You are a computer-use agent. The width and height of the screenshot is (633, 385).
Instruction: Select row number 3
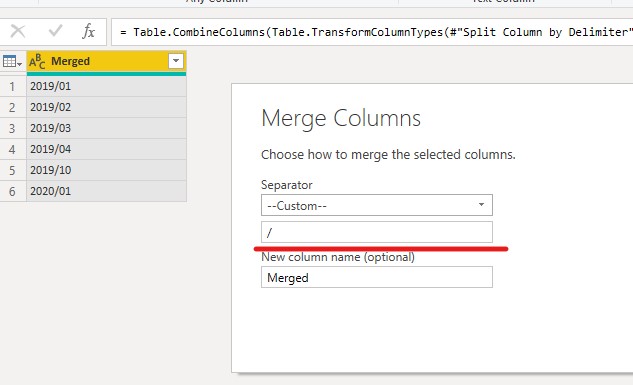(x=13, y=128)
